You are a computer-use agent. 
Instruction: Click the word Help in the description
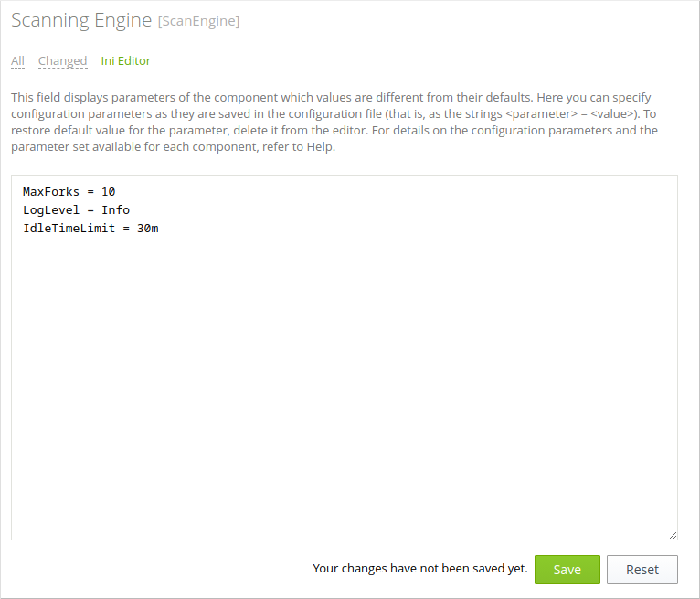point(320,146)
